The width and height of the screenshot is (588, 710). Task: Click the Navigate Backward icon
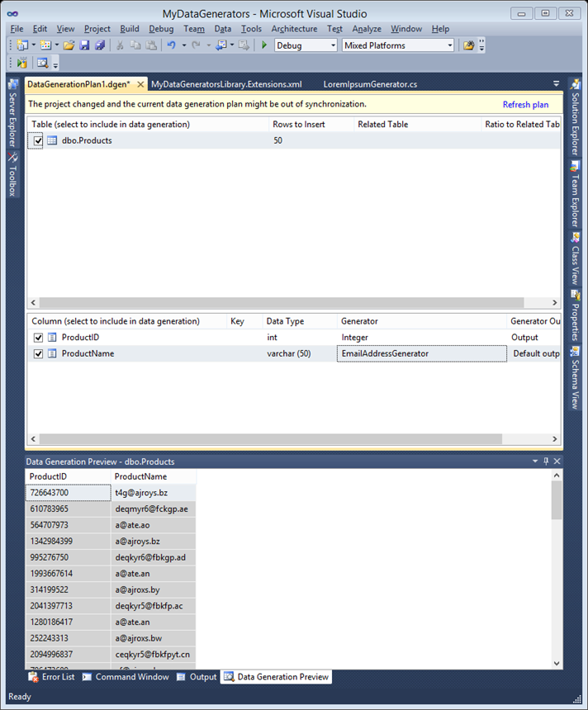221,45
